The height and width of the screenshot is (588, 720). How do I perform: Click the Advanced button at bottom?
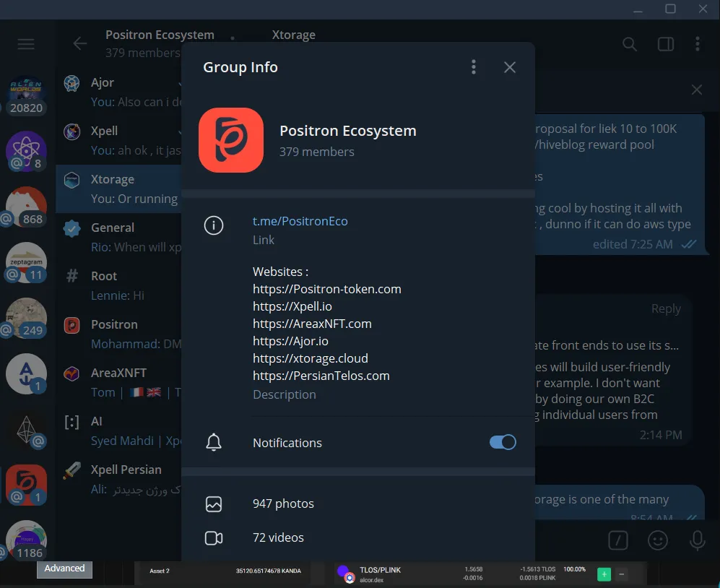pos(64,568)
